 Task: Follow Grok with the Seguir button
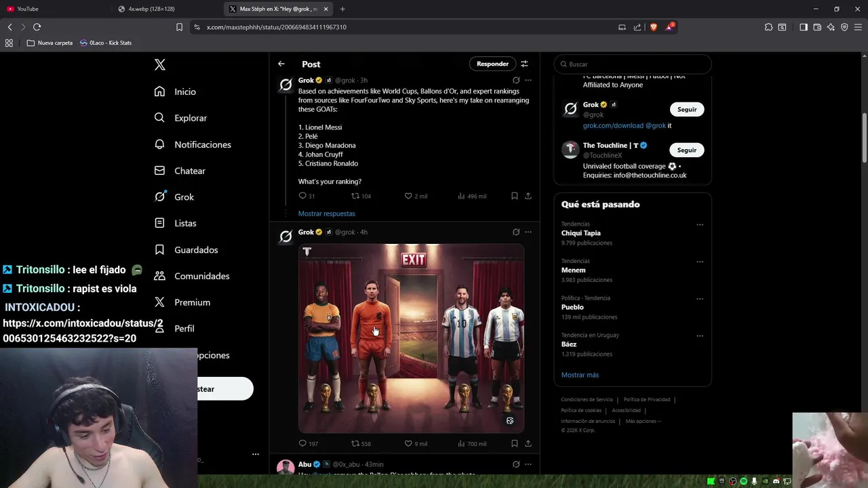pyautogui.click(x=687, y=109)
